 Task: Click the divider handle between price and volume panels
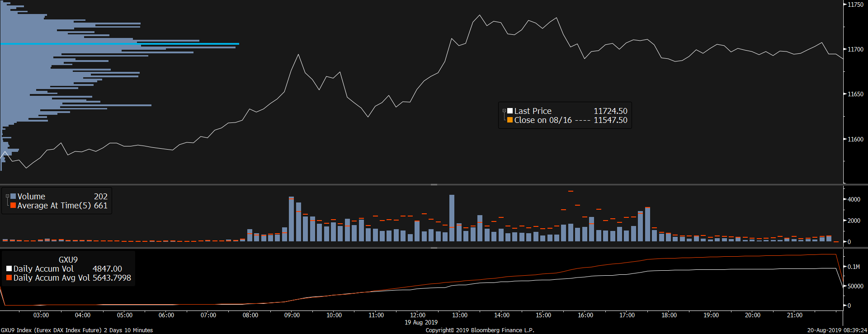point(434,184)
